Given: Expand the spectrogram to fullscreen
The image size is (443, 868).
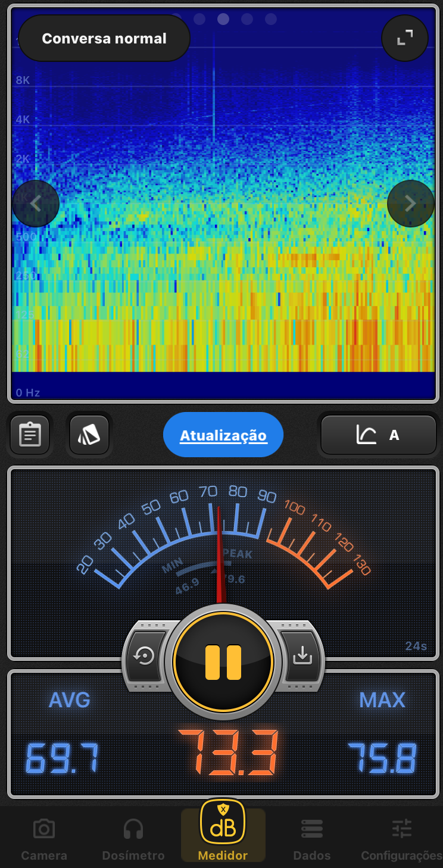Looking at the screenshot, I should tap(405, 38).
